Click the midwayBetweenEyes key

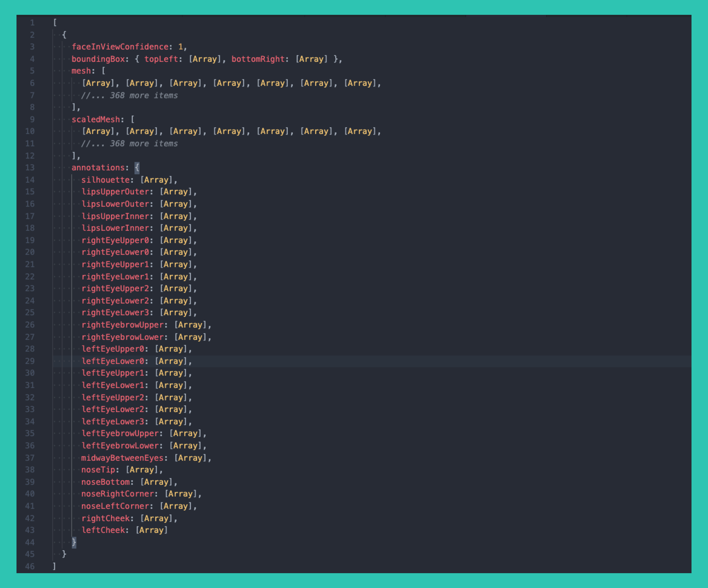coord(122,458)
